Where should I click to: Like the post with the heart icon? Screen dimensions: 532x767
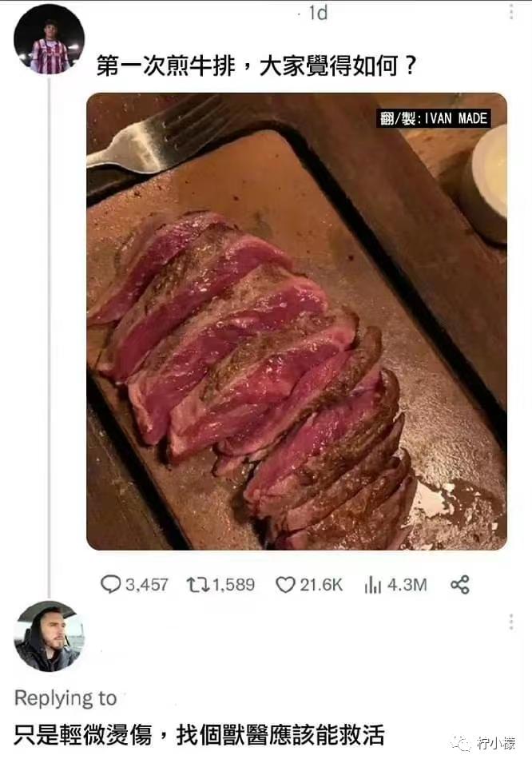(x=285, y=585)
